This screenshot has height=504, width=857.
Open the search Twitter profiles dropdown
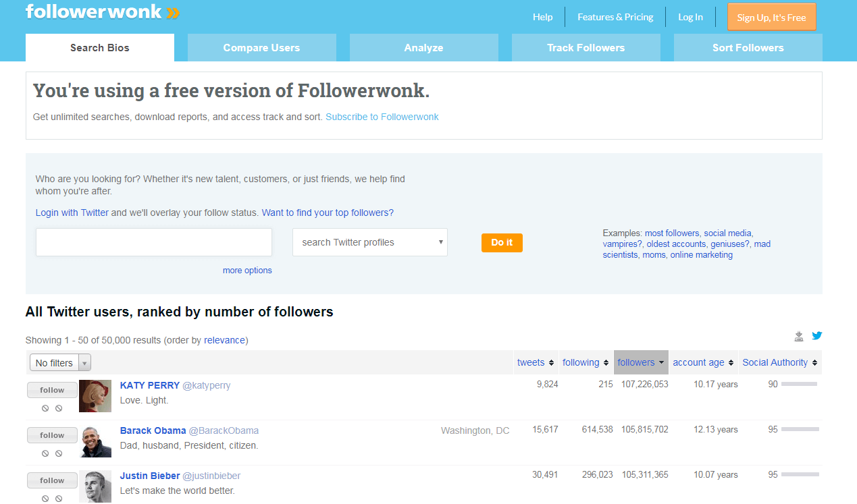pyautogui.click(x=370, y=242)
